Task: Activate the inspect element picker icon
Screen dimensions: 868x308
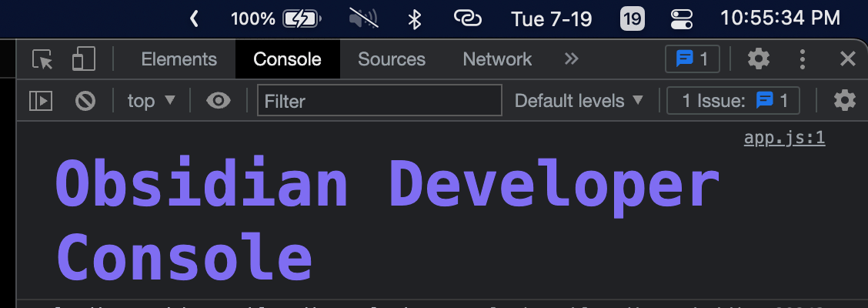Action: 42,59
